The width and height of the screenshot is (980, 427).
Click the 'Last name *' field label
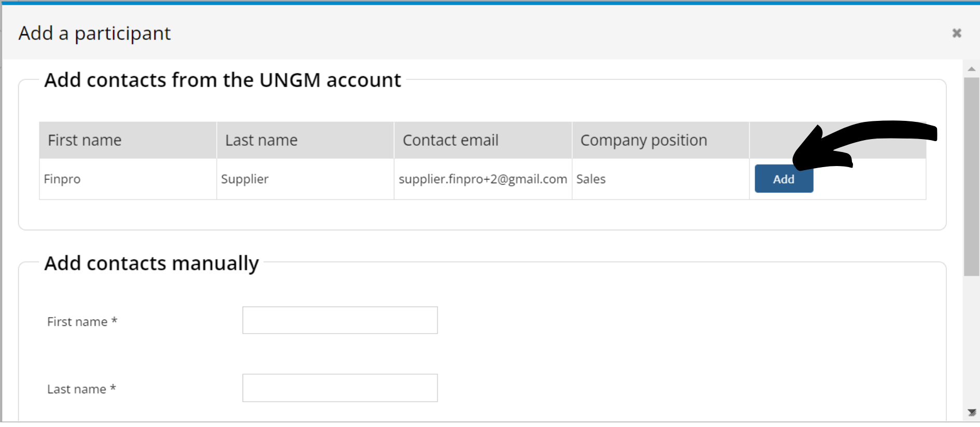[x=82, y=389]
